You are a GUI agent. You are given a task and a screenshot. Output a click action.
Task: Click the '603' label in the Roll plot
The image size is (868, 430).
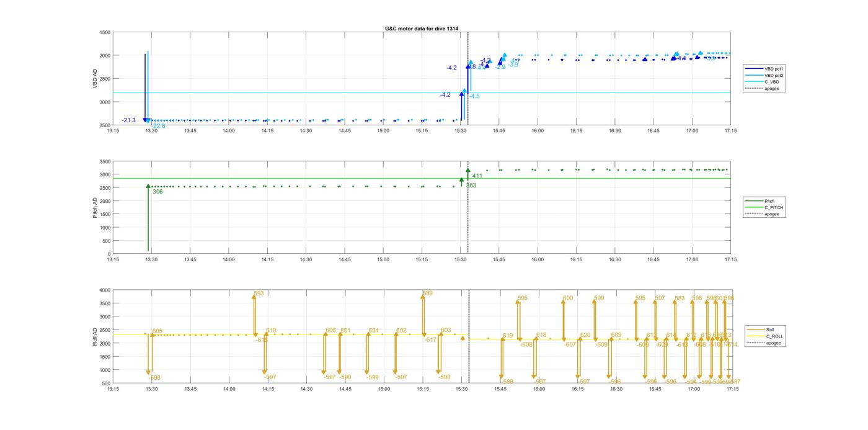click(446, 331)
